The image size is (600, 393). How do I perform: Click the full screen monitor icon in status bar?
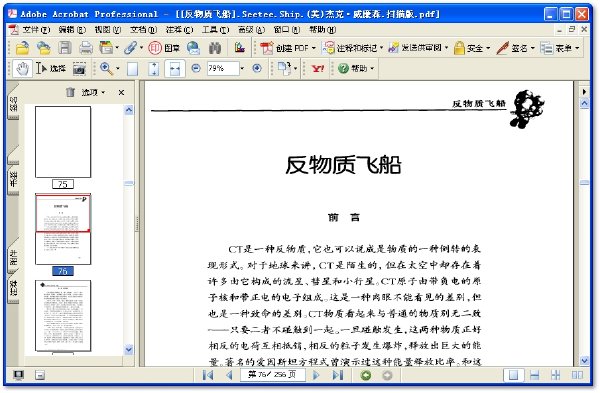[18, 375]
